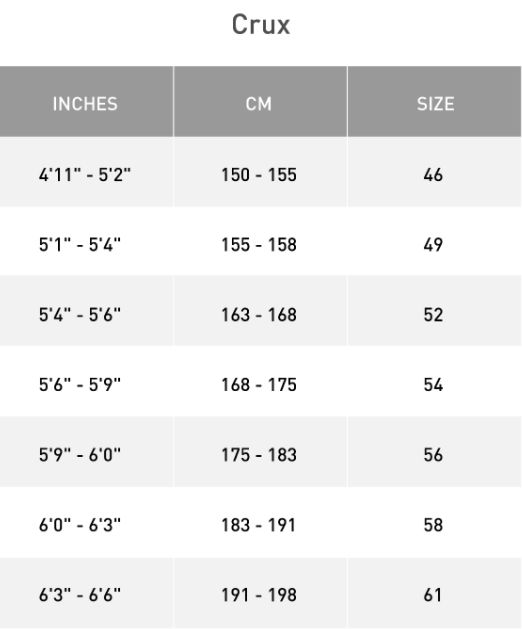Select the CM column header
The height and width of the screenshot is (629, 522).
click(260, 101)
